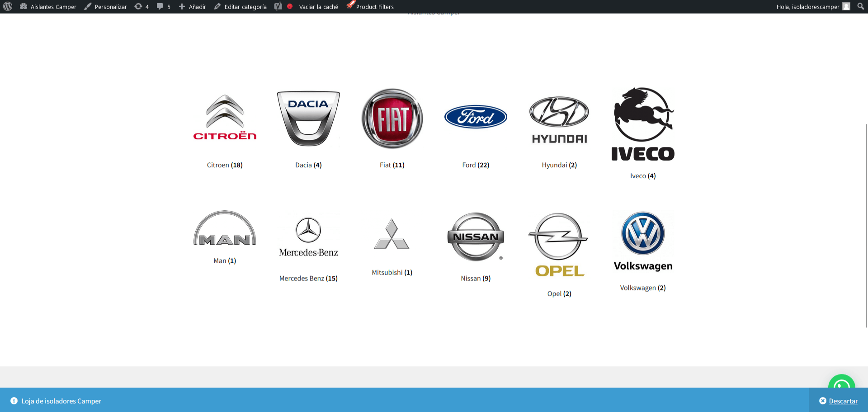This screenshot has height=412, width=868.
Task: Open the Dacia (4) category link
Action: coord(308,165)
